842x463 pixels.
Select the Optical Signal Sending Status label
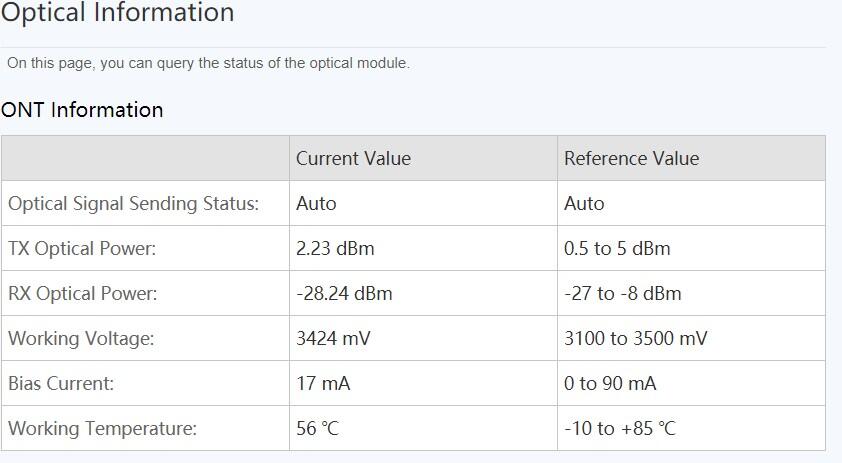point(133,203)
